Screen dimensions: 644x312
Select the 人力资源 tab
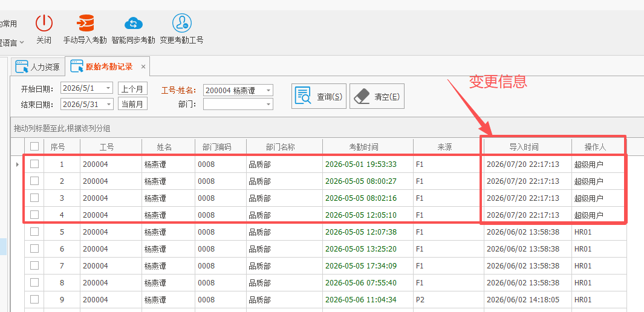[x=37, y=67]
